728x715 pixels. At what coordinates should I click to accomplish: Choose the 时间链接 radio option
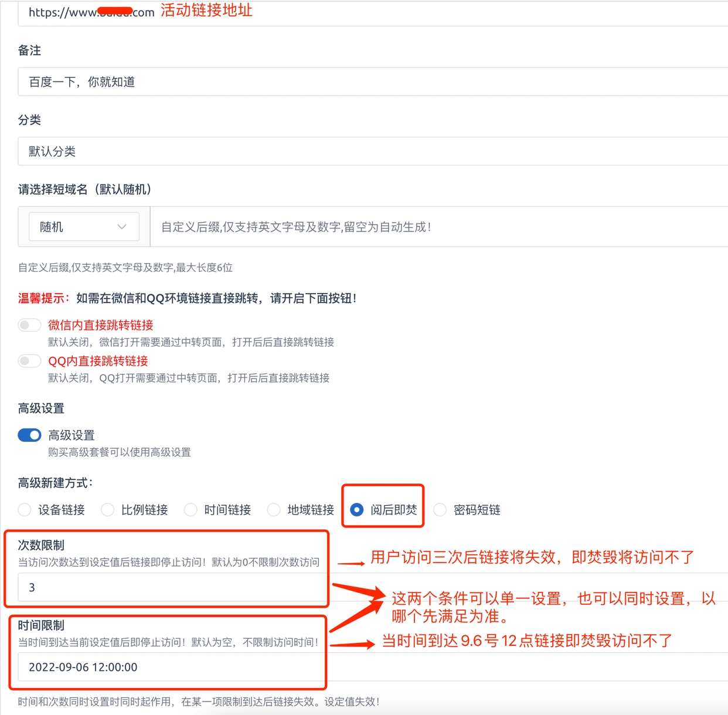190,510
